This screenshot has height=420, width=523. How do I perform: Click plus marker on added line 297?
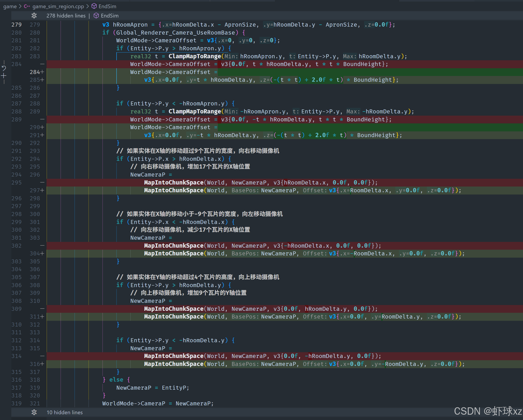(x=43, y=190)
